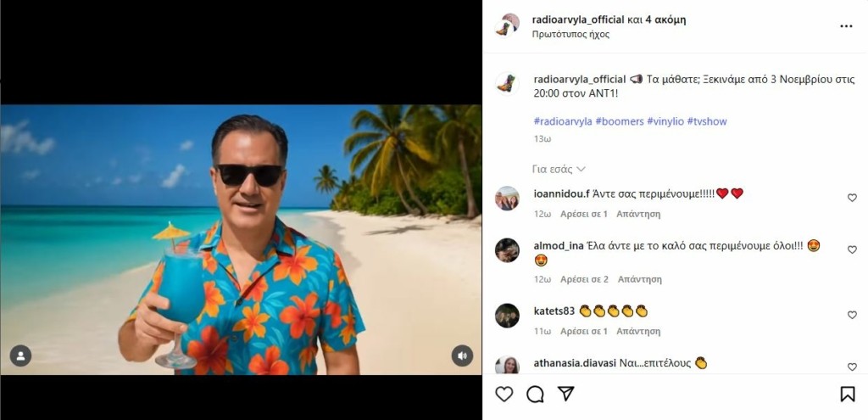Open the three-dot more options menu
Screen dimensions: 868x420
(x=846, y=26)
